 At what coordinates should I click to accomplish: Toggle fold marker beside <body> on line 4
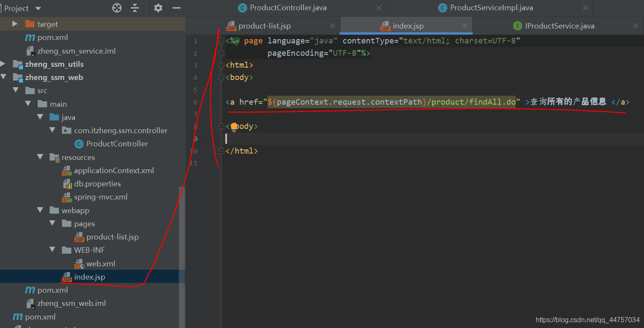point(221,77)
